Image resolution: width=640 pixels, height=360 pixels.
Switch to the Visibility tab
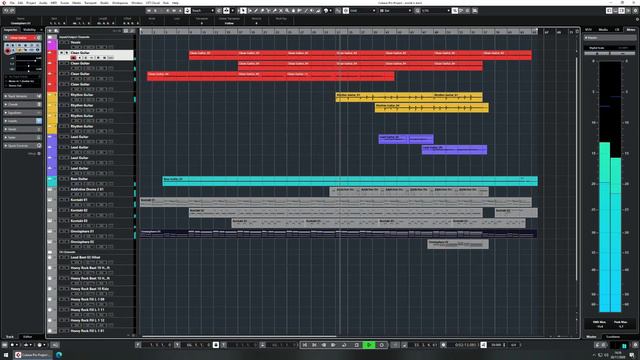pos(29,30)
